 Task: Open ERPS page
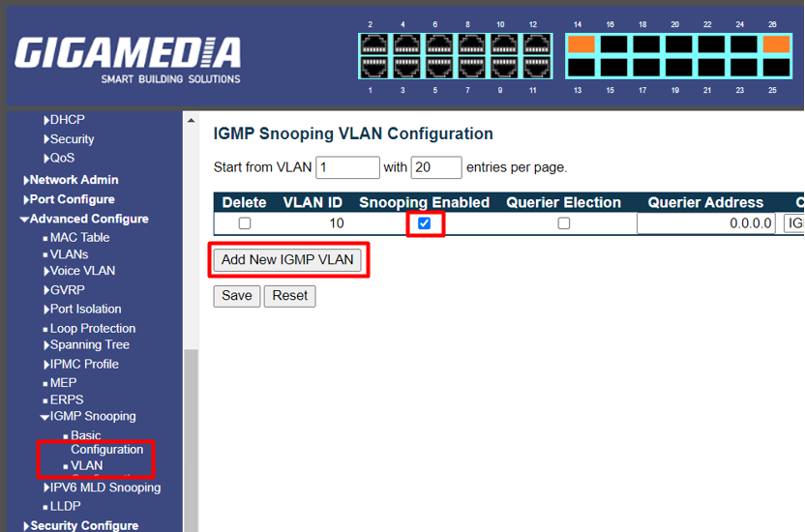point(63,399)
